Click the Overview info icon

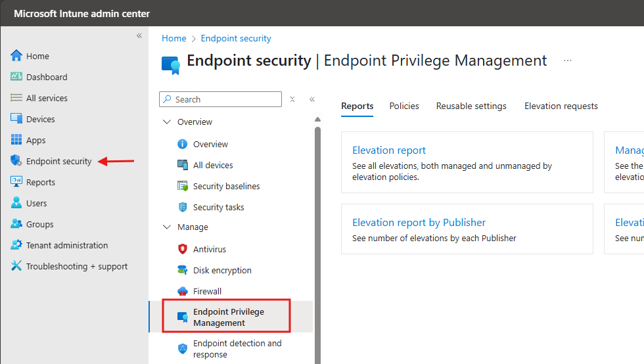tap(183, 144)
